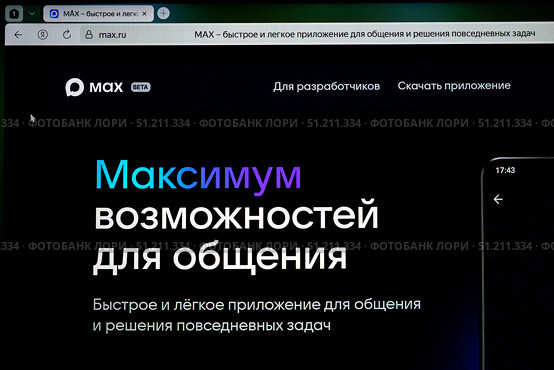554x370 pixels.
Task: Click the max wordmark text
Action: [106, 87]
